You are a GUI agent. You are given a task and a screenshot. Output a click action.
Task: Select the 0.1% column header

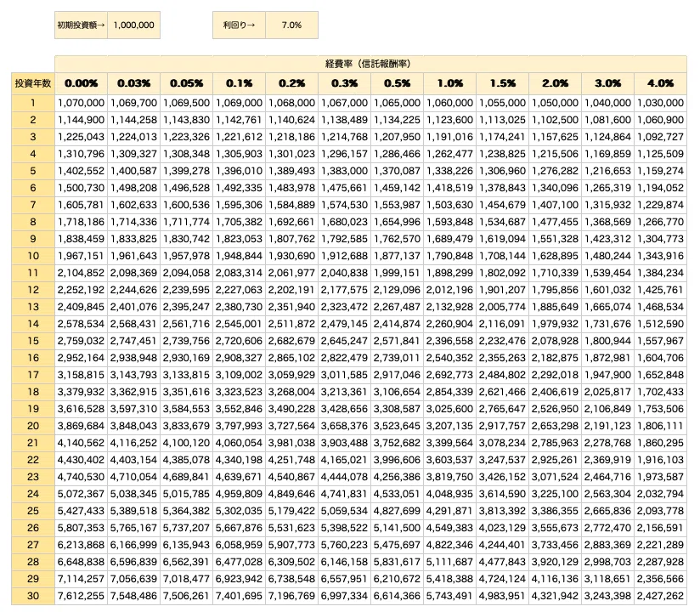pyautogui.click(x=239, y=83)
